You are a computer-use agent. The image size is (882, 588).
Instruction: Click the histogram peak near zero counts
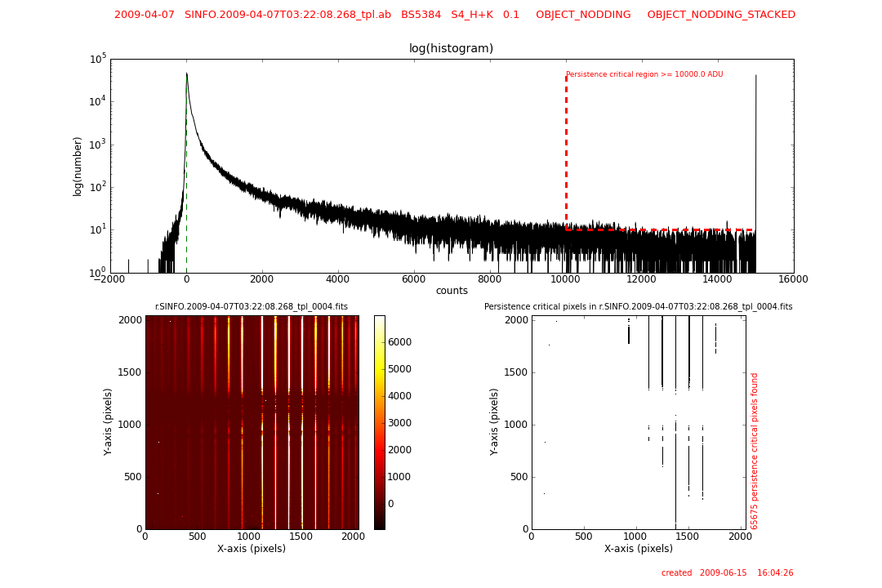pos(187,78)
